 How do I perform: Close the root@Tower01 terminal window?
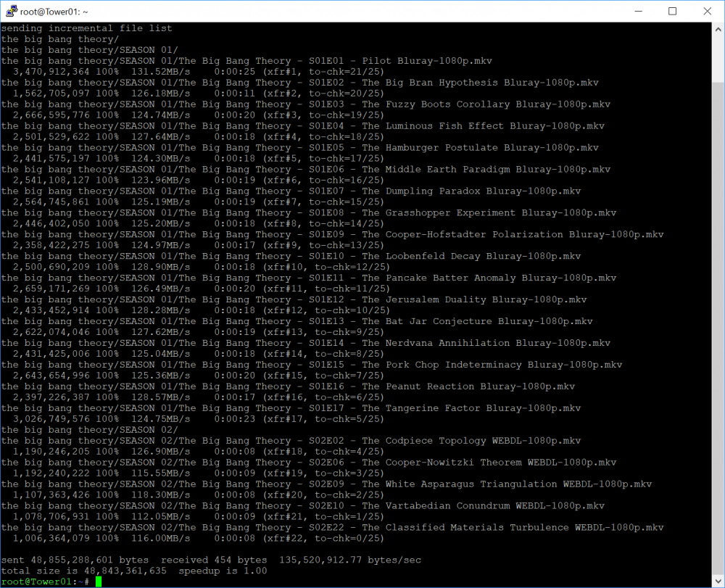click(707, 11)
